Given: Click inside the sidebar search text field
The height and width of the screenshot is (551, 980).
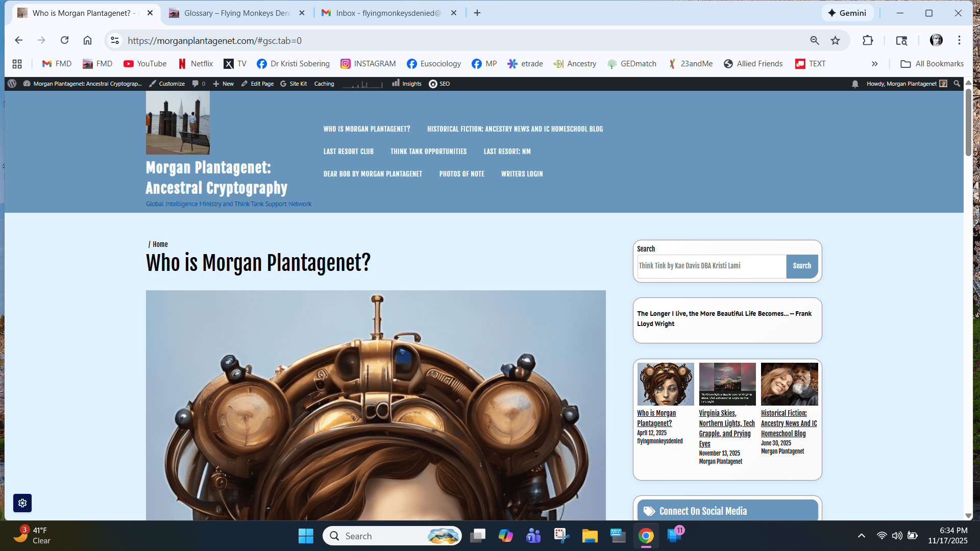Looking at the screenshot, I should (x=711, y=266).
